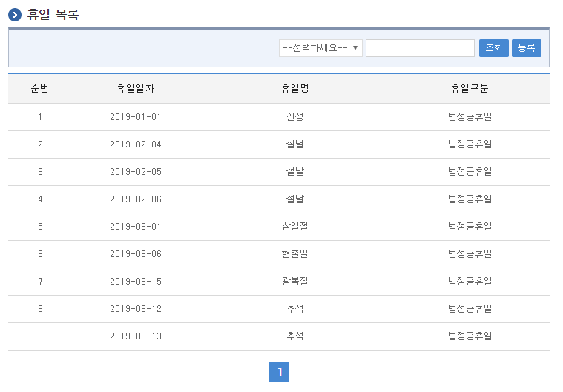Click the search keyword input field
Image resolution: width=563 pixels, height=392 pixels.
420,48
